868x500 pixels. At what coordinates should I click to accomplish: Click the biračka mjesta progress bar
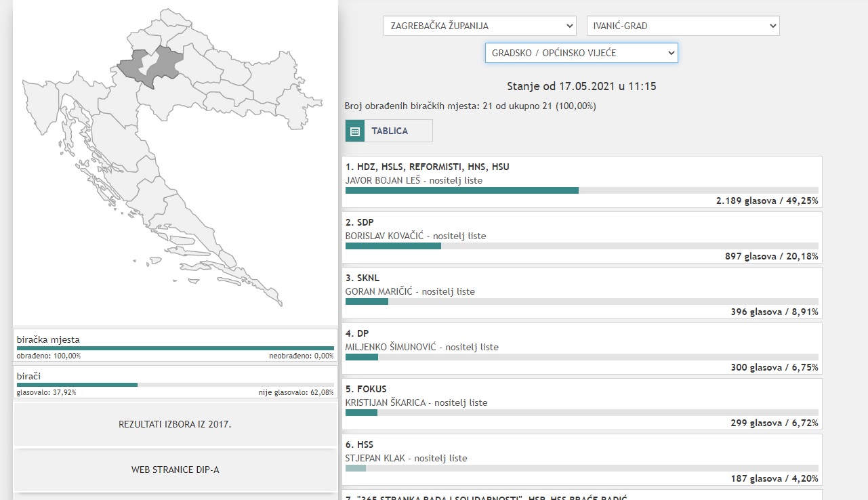coord(175,348)
